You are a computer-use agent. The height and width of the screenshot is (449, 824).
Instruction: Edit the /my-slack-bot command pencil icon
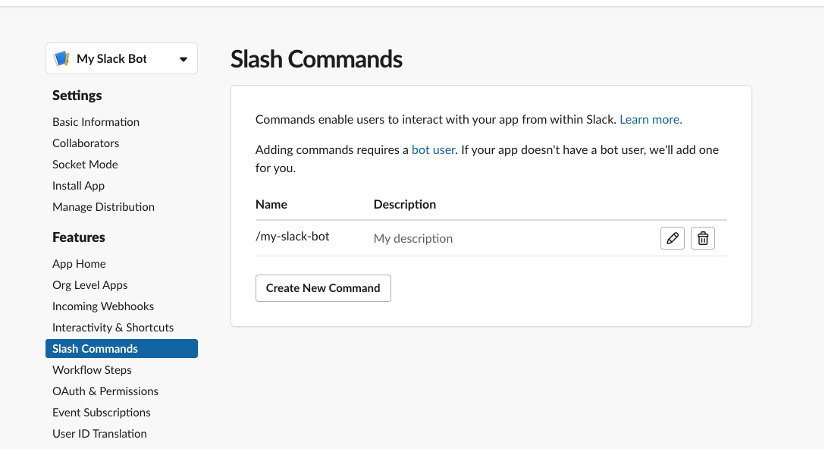(672, 238)
